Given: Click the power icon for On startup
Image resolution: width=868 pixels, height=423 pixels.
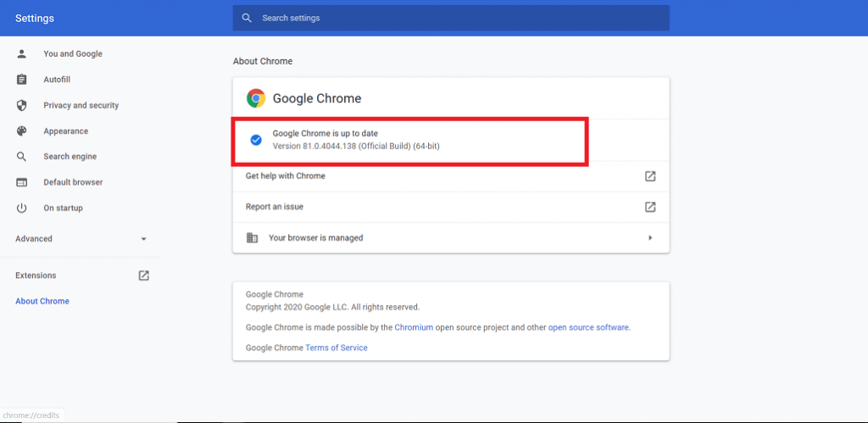Looking at the screenshot, I should [21, 209].
